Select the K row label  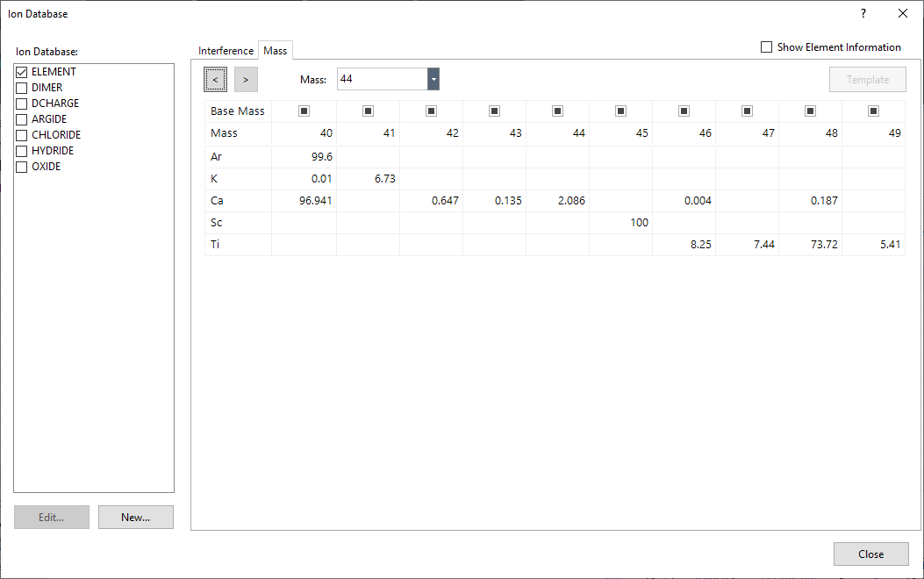coord(238,178)
